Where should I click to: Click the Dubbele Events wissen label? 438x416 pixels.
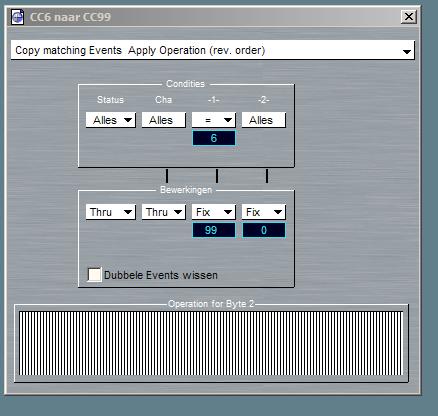pos(161,275)
